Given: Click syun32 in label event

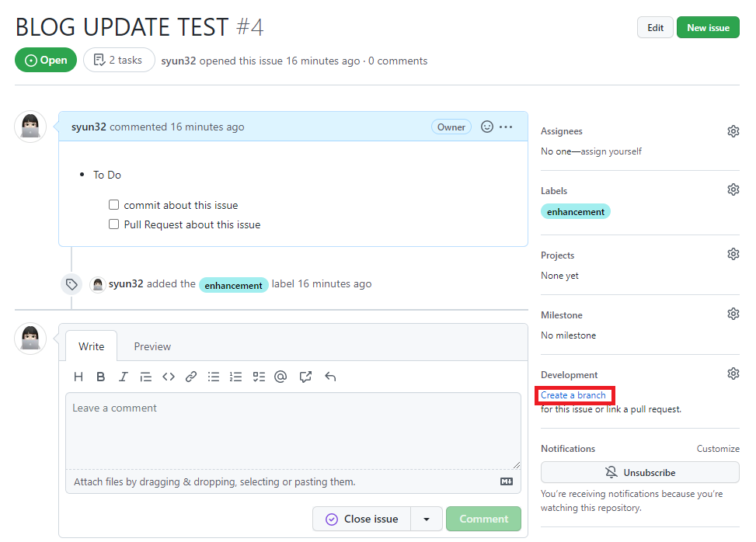Looking at the screenshot, I should click(126, 283).
